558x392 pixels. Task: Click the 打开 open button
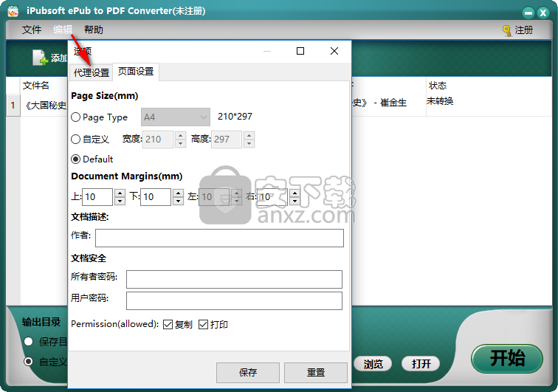421,364
